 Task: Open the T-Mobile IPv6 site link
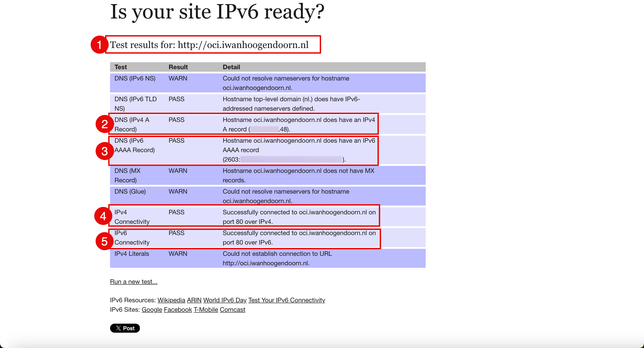206,309
